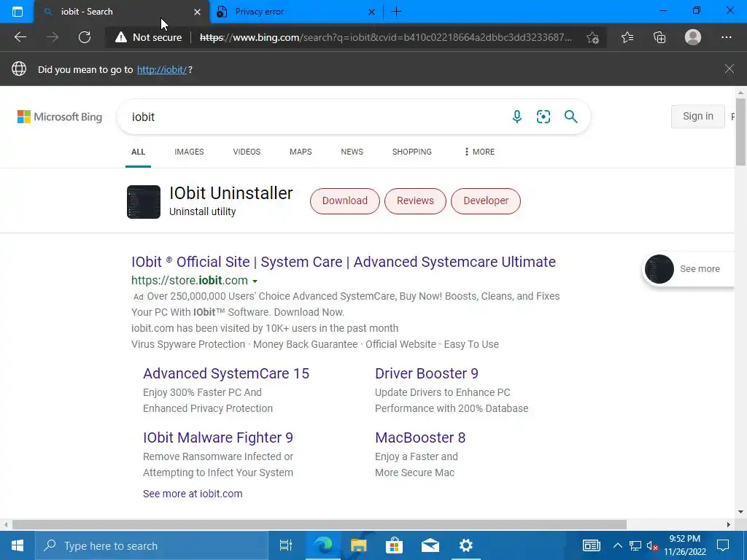Click 'See more at iobit.com' link

pyautogui.click(x=193, y=494)
